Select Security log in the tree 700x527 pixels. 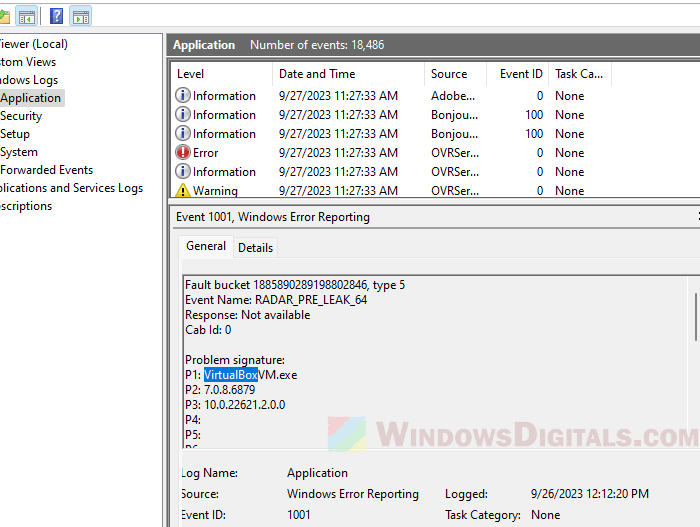(21, 116)
